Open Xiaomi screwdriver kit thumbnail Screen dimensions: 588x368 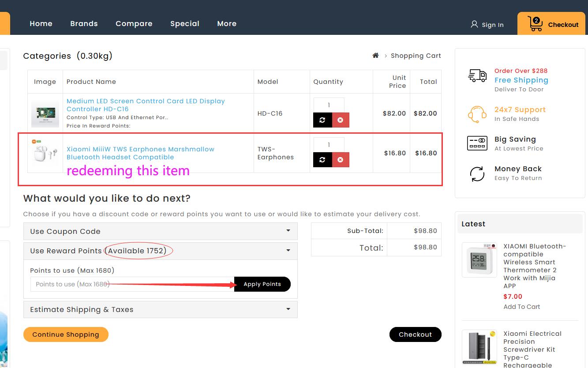pyautogui.click(x=479, y=347)
